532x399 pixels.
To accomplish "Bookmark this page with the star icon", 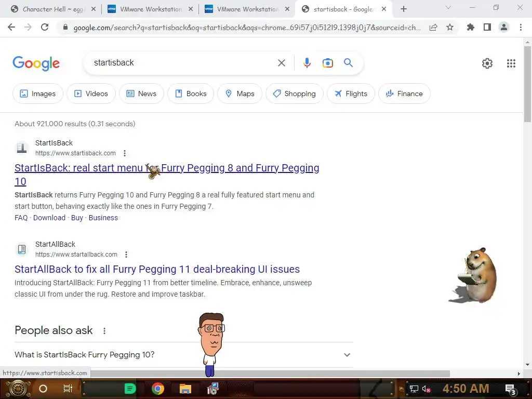I will tap(450, 27).
